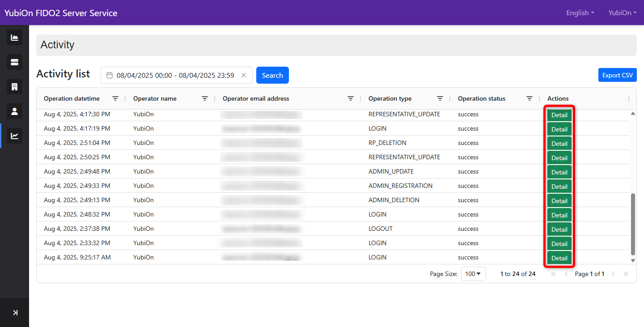The width and height of the screenshot is (644, 327).
Task: Sort by the Operation status header
Action: [x=482, y=98]
